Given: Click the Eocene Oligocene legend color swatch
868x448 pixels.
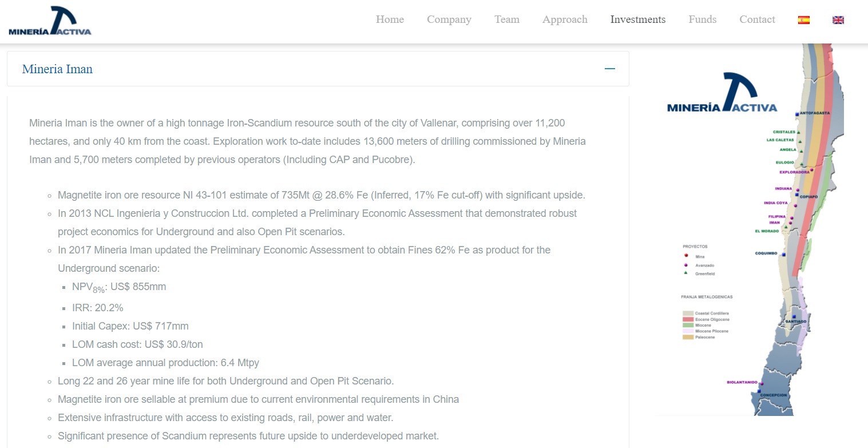Looking at the screenshot, I should coord(688,319).
